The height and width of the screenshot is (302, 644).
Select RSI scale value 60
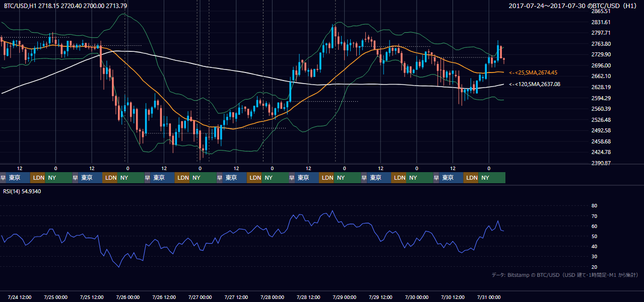594,226
